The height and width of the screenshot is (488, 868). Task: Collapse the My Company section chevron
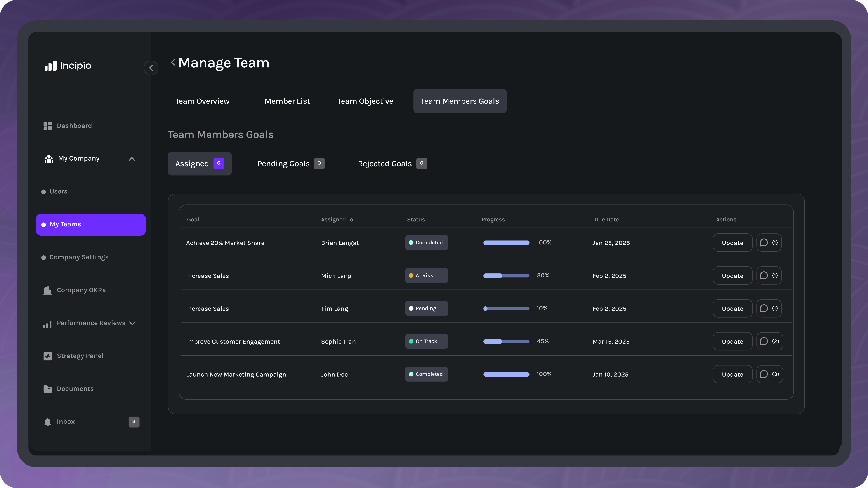click(132, 159)
